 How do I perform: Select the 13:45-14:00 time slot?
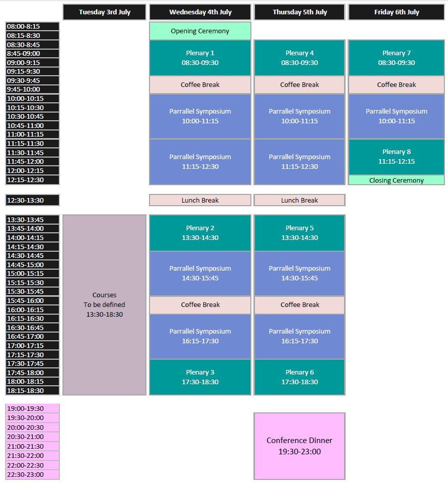(32, 229)
